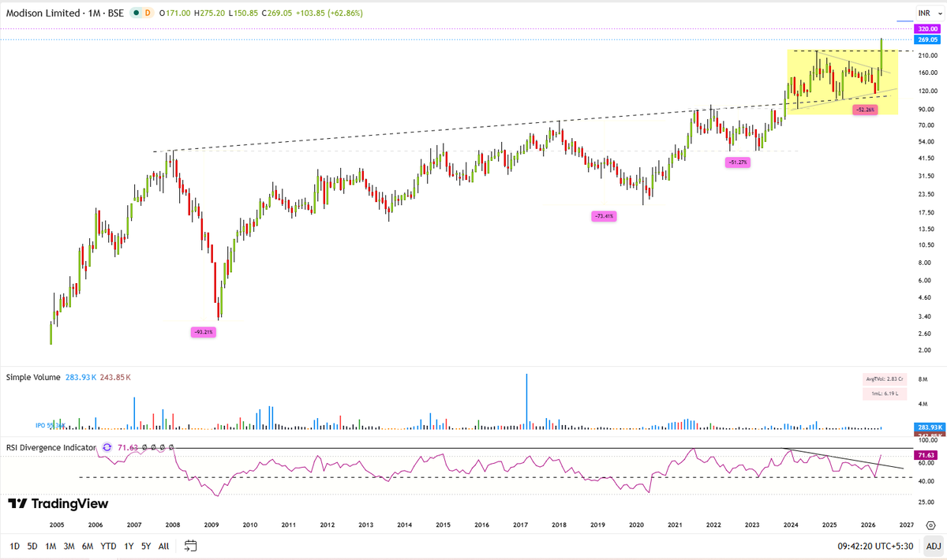The image size is (947, 560).
Task: Click the green market status dot indicator
Action: (136, 13)
